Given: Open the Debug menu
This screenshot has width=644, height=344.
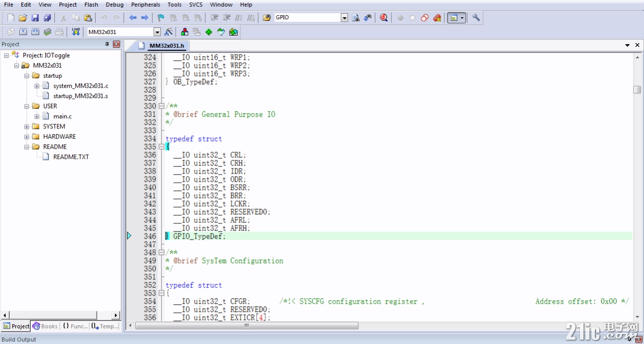Looking at the screenshot, I should pyautogui.click(x=115, y=5).
